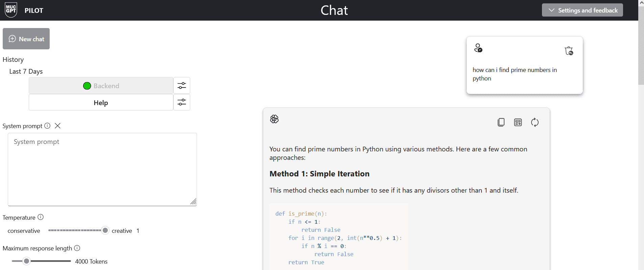Clear the system prompt with X

(58, 126)
